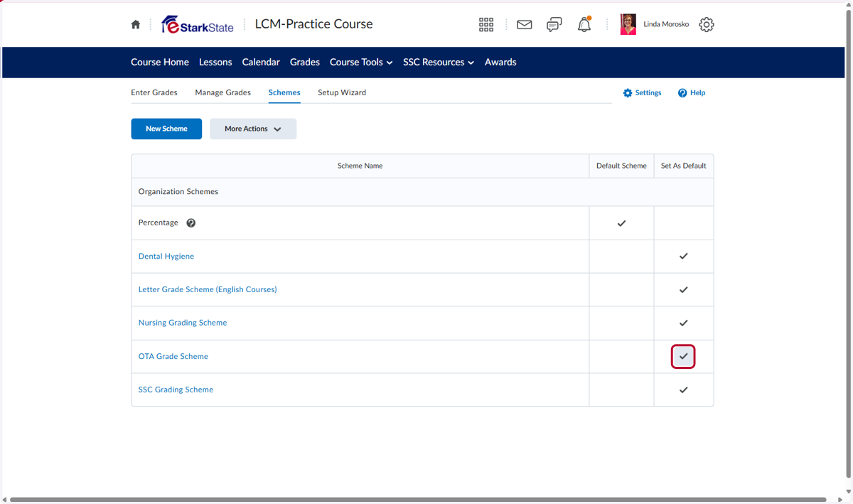Open the Awards nav item

click(500, 63)
